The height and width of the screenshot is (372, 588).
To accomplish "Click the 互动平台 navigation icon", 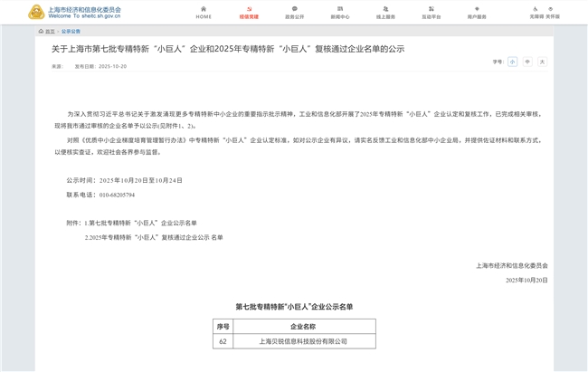I will (431, 10).
